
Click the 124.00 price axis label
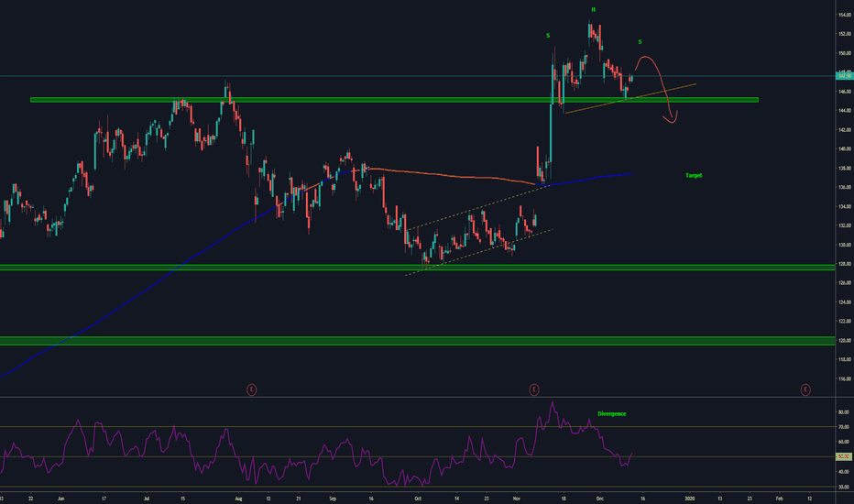(845, 301)
